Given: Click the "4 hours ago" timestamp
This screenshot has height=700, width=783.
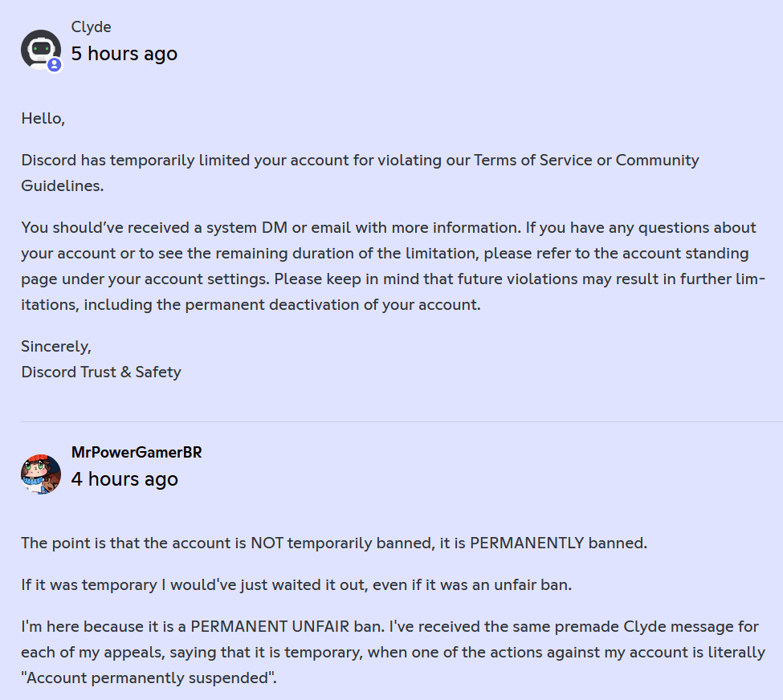Looking at the screenshot, I should coord(124,479).
